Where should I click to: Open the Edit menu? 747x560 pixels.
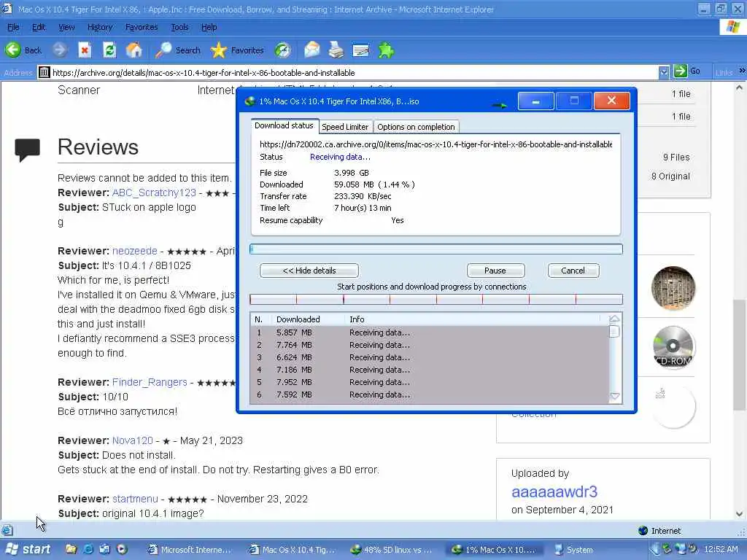point(39,27)
